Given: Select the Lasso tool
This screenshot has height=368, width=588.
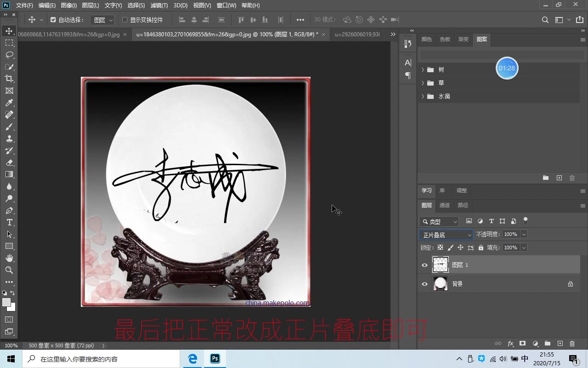Looking at the screenshot, I should click(x=9, y=55).
